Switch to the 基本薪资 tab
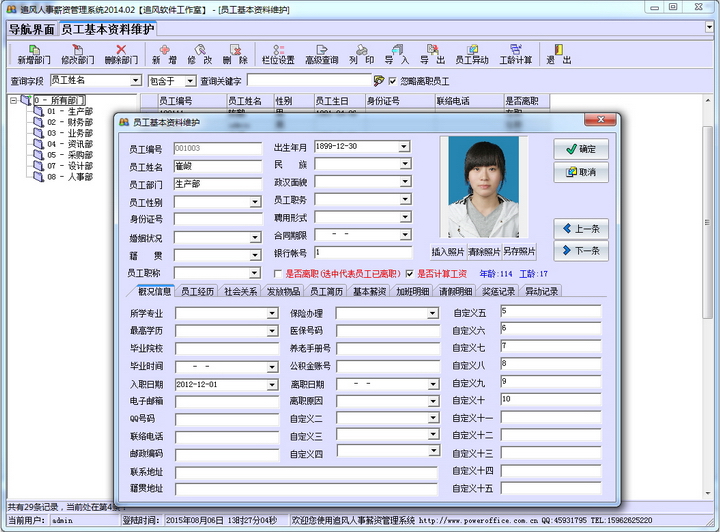 point(370,291)
